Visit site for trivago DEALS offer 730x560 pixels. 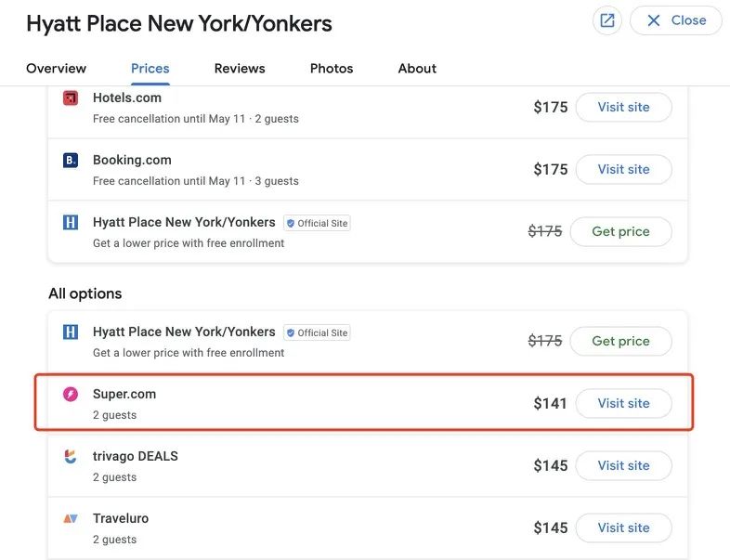[x=623, y=465]
